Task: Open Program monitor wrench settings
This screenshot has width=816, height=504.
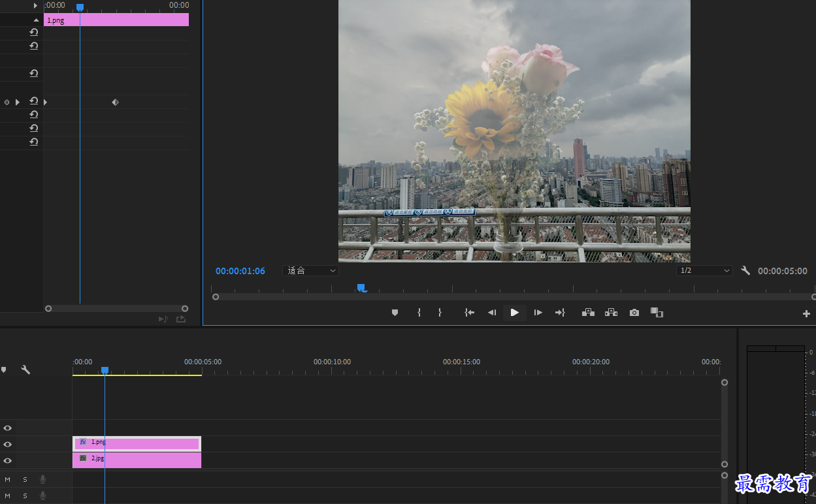Action: click(x=745, y=270)
